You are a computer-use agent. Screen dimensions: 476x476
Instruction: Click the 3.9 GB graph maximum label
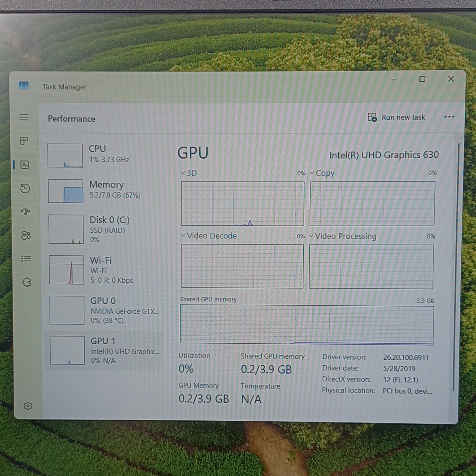point(425,301)
